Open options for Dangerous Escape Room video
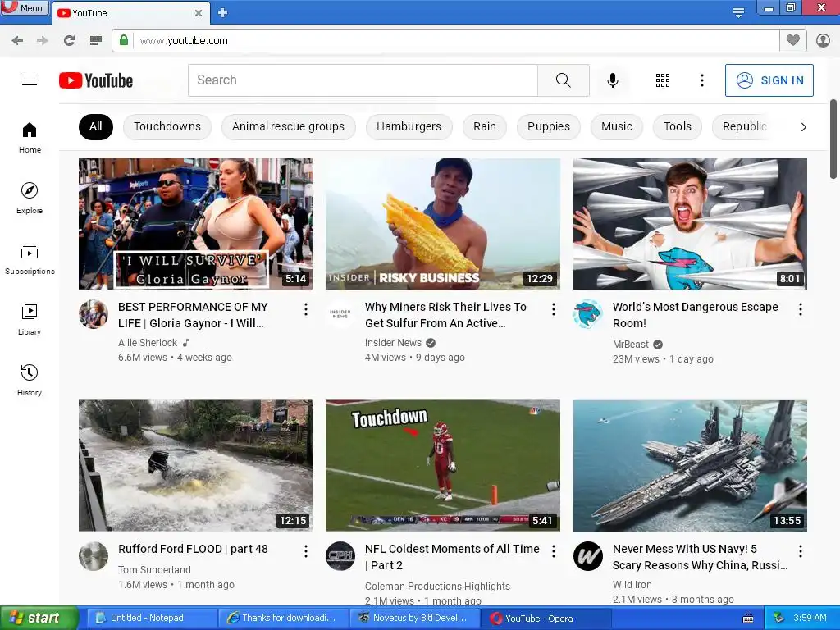This screenshot has width=840, height=630. 801,309
